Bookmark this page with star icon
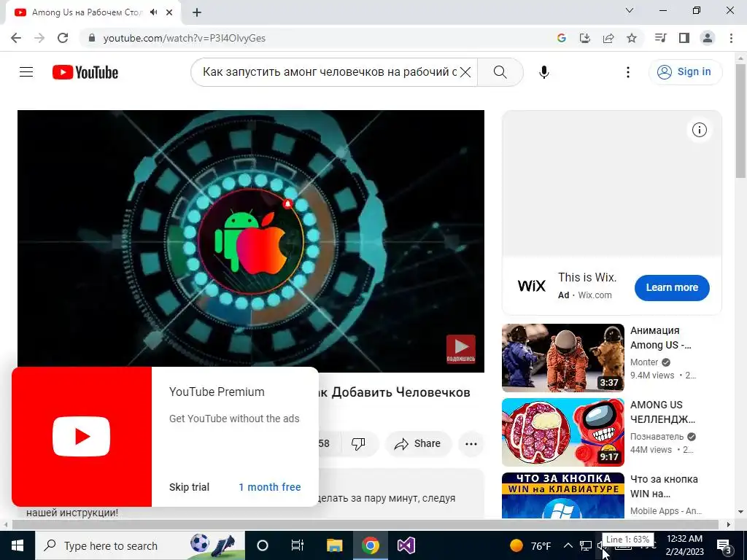The image size is (747, 560). coord(632,38)
